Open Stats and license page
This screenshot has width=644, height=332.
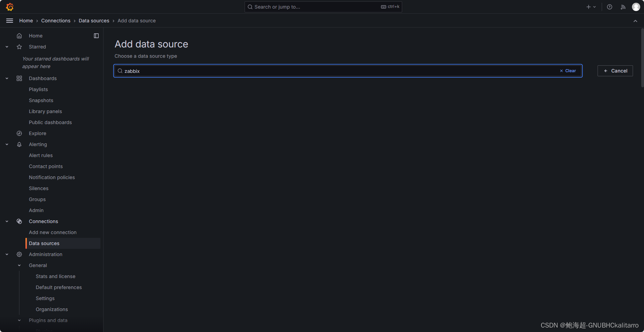coord(55,276)
